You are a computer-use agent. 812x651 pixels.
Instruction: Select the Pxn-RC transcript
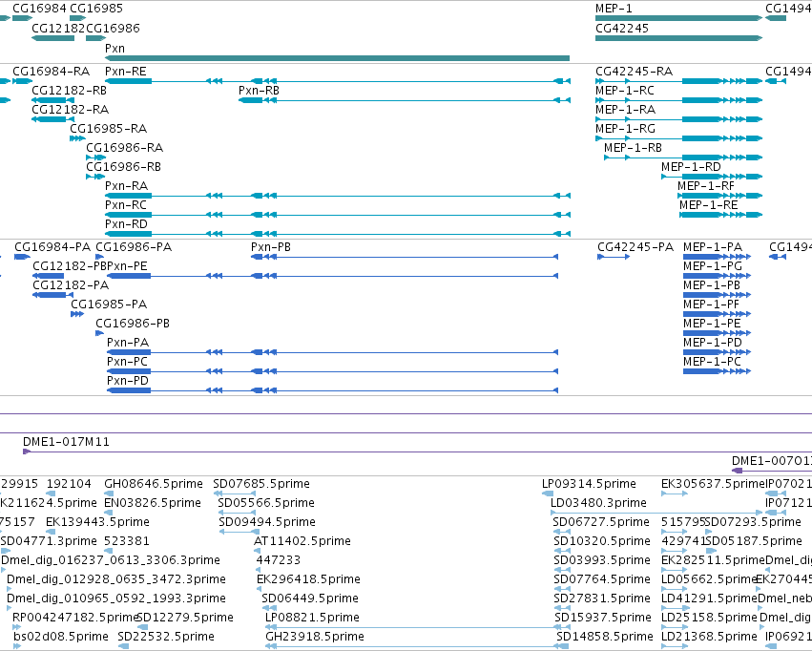(337, 215)
